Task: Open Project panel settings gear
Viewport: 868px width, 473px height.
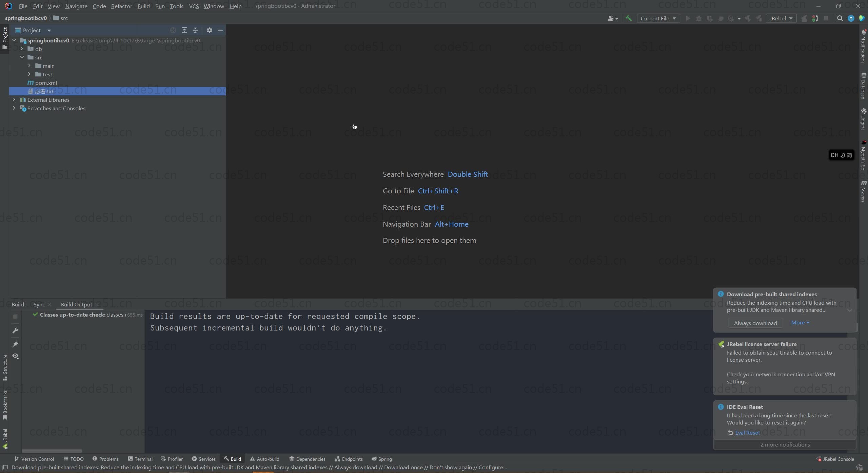Action: pyautogui.click(x=209, y=30)
